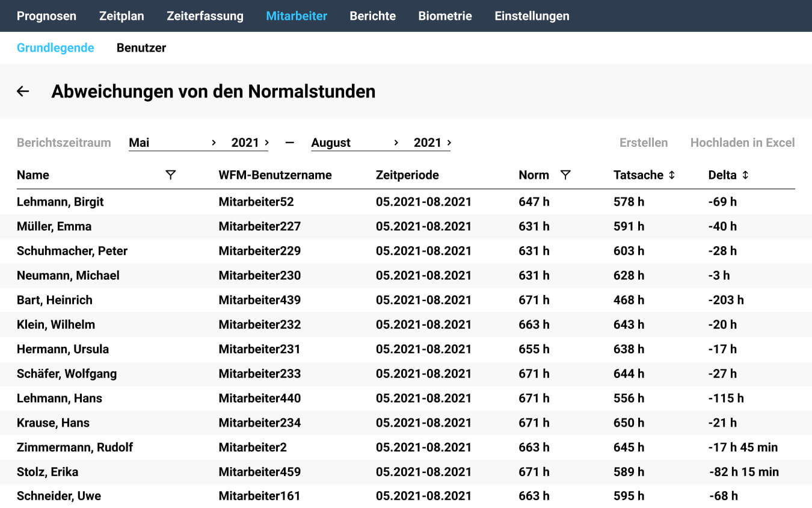
Task: Click username Mitarbeiter232
Action: pyautogui.click(x=260, y=324)
